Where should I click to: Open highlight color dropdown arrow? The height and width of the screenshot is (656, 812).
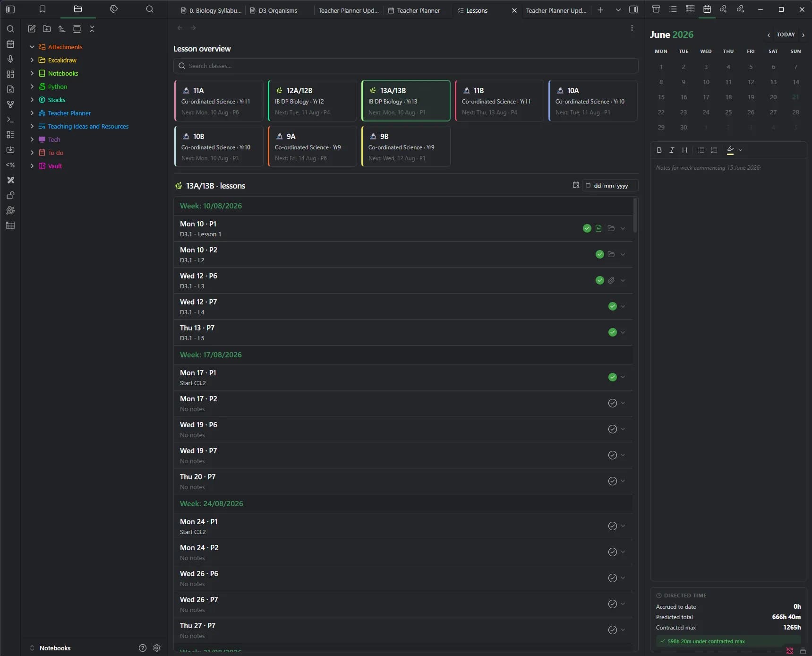point(740,150)
